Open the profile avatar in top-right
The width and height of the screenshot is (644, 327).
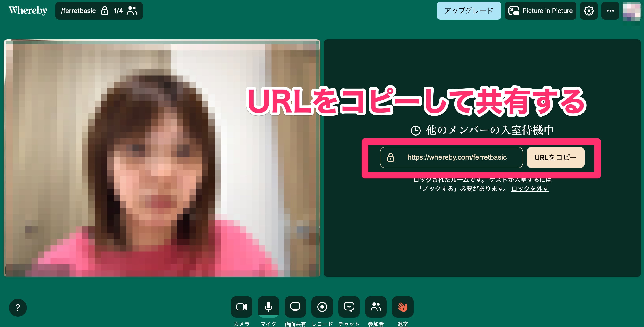click(631, 11)
